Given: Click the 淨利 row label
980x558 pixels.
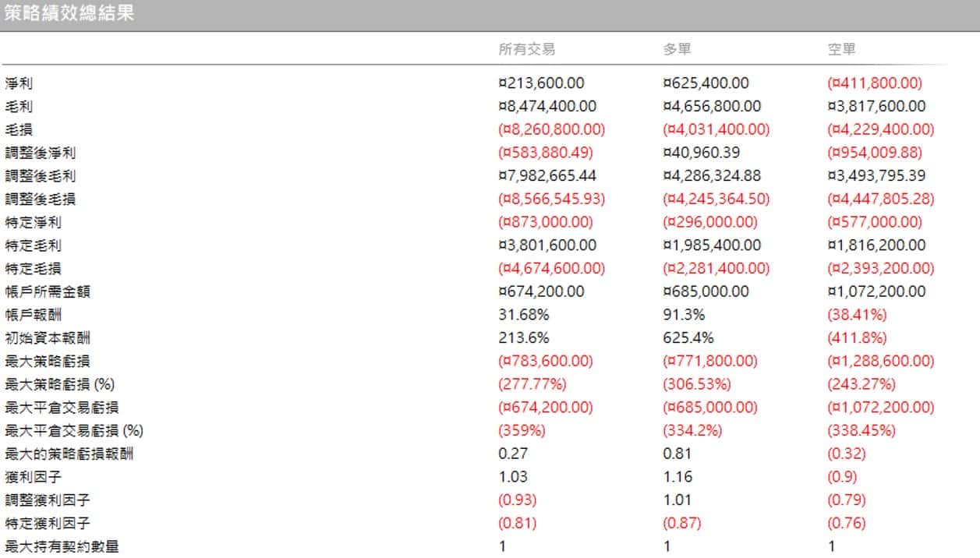Looking at the screenshot, I should pyautogui.click(x=19, y=83).
